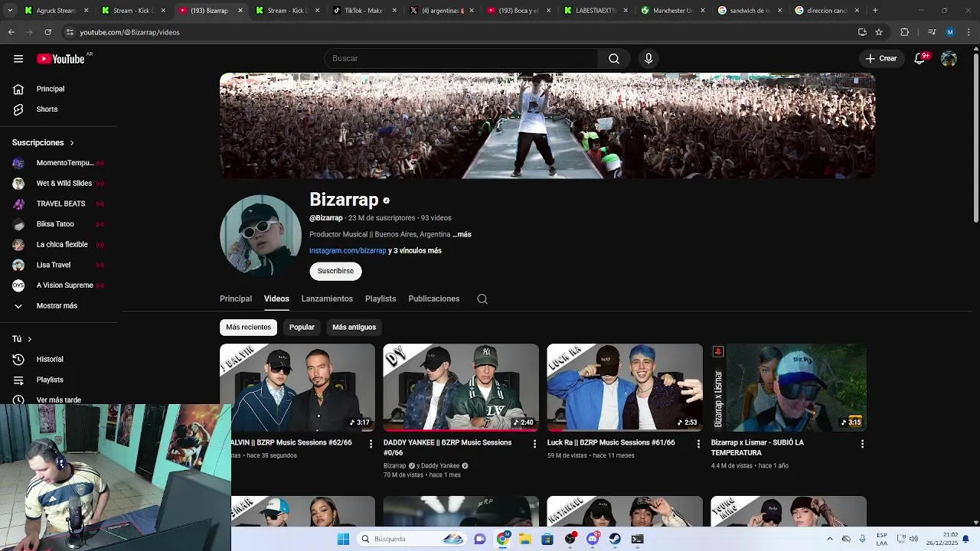Open options for Bizarrap x Lismar video
This screenshot has height=551, width=980.
tap(862, 444)
